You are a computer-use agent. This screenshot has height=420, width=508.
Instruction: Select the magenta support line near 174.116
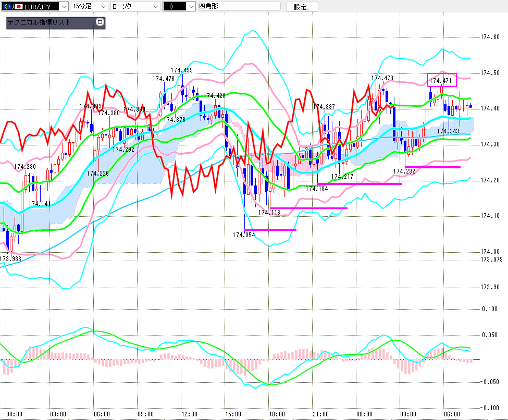click(x=308, y=208)
